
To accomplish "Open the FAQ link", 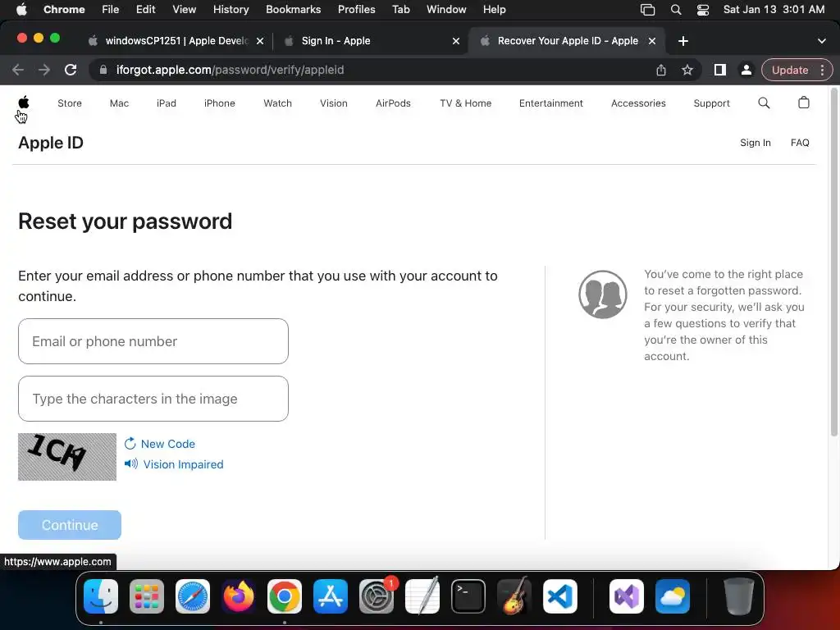I will pos(800,143).
